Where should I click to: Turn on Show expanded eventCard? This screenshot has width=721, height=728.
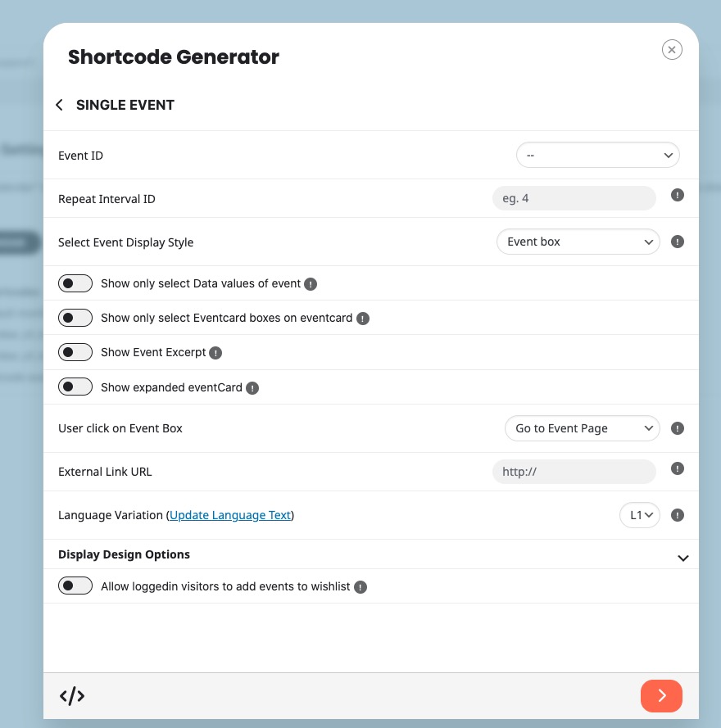(x=75, y=387)
